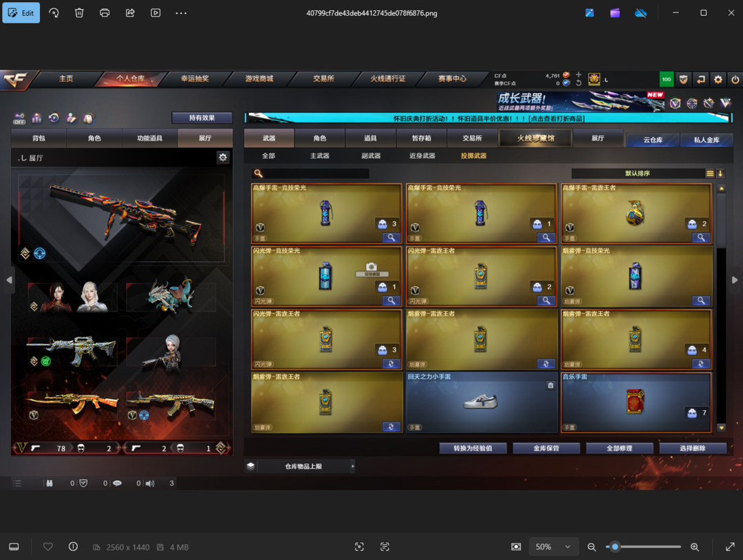Click the refresh icon beside 赛季CF点 balance

coord(579,83)
